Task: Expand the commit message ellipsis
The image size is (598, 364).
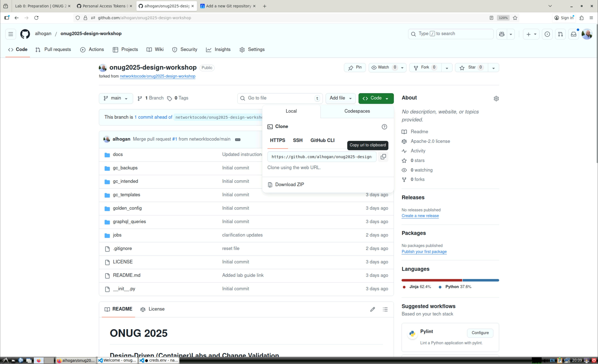Action: click(238, 139)
